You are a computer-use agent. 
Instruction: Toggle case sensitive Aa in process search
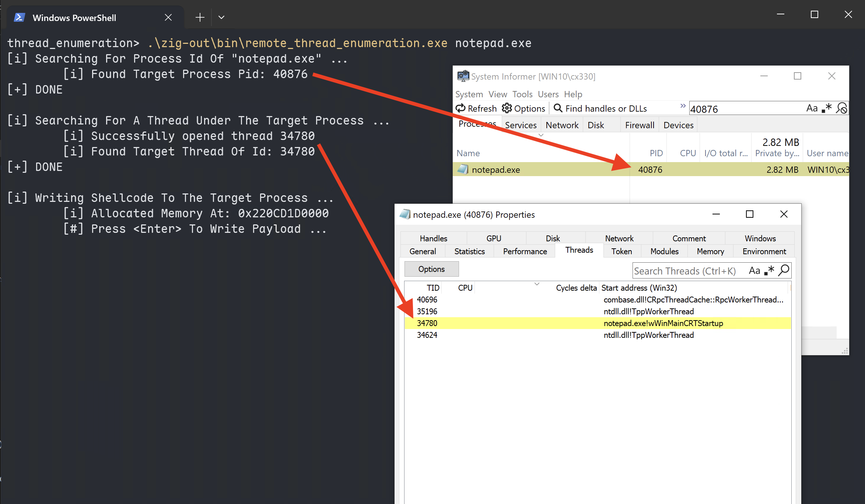pyautogui.click(x=812, y=108)
